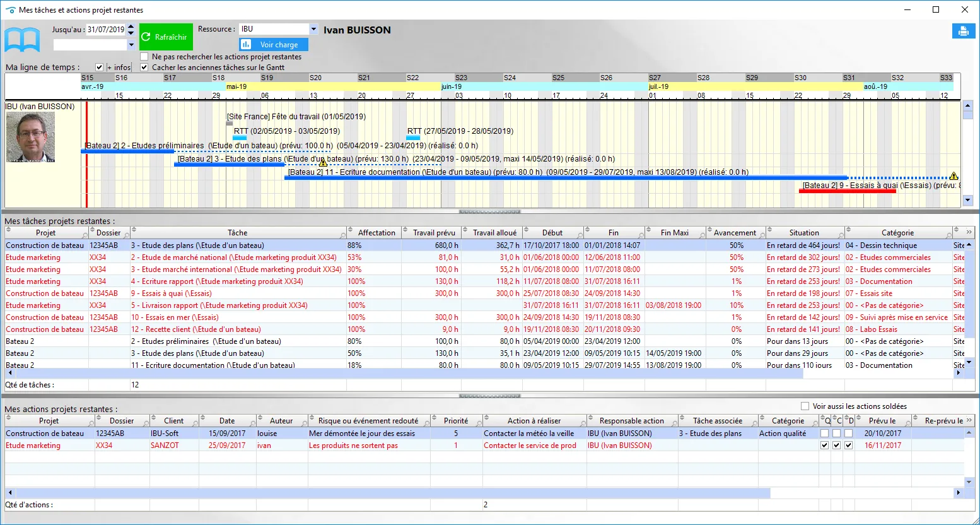Open the Ressource dropdown arrow
The height and width of the screenshot is (525, 980).
click(313, 29)
